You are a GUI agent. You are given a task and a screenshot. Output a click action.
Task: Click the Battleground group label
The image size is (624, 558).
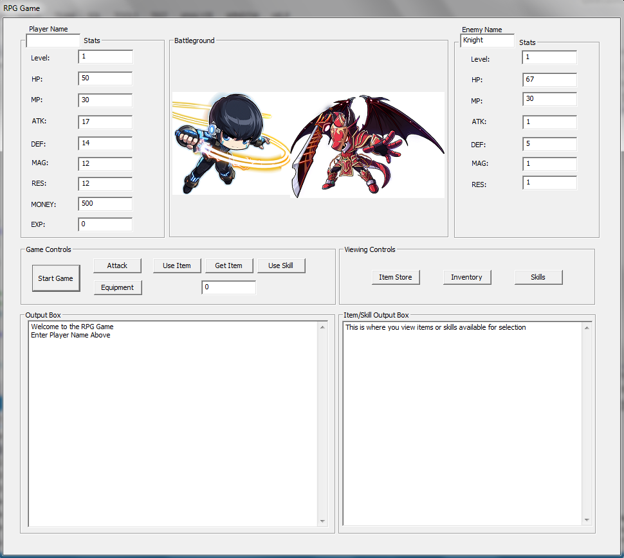click(x=194, y=40)
